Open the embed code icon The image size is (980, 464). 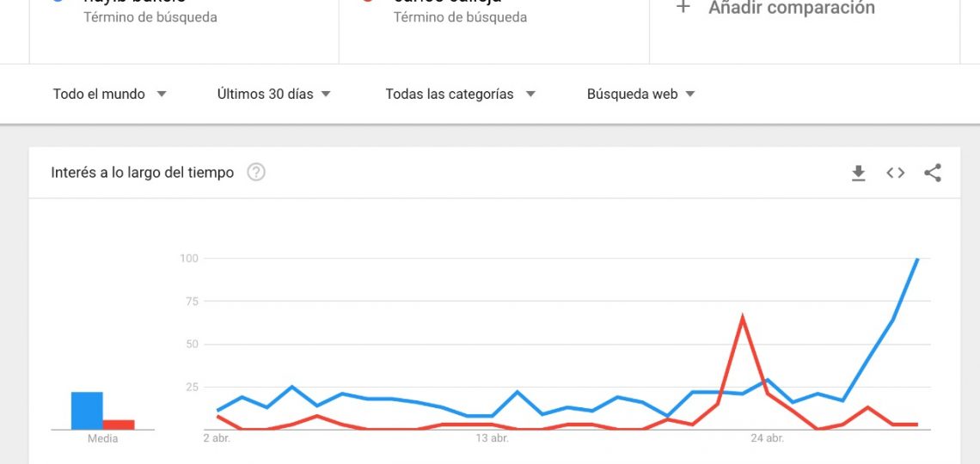896,173
